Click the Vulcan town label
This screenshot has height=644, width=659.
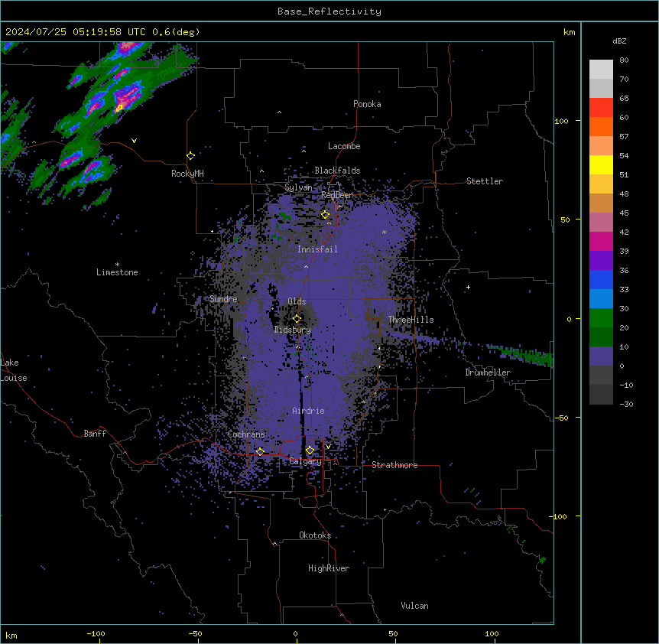[x=415, y=606]
